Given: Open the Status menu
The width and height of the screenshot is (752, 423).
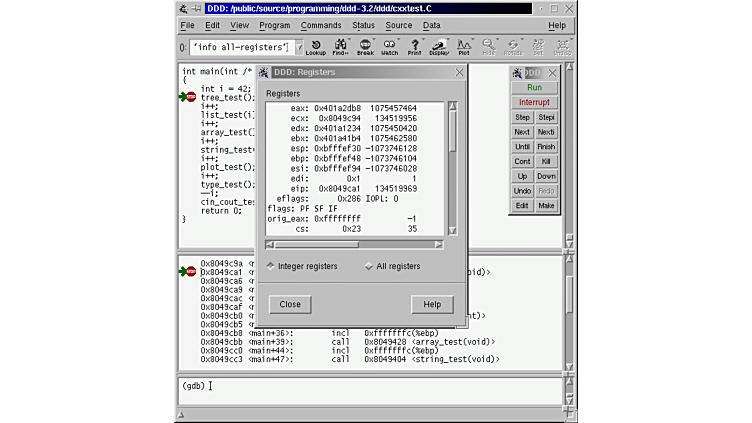Looking at the screenshot, I should tap(363, 25).
